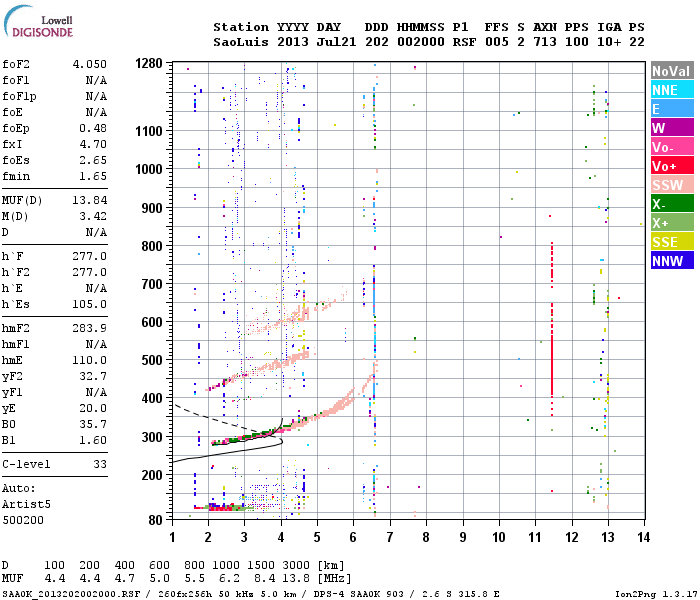Click the 13.8 MUF value at 3000 km
The width and height of the screenshot is (700, 600).
[x=296, y=579]
